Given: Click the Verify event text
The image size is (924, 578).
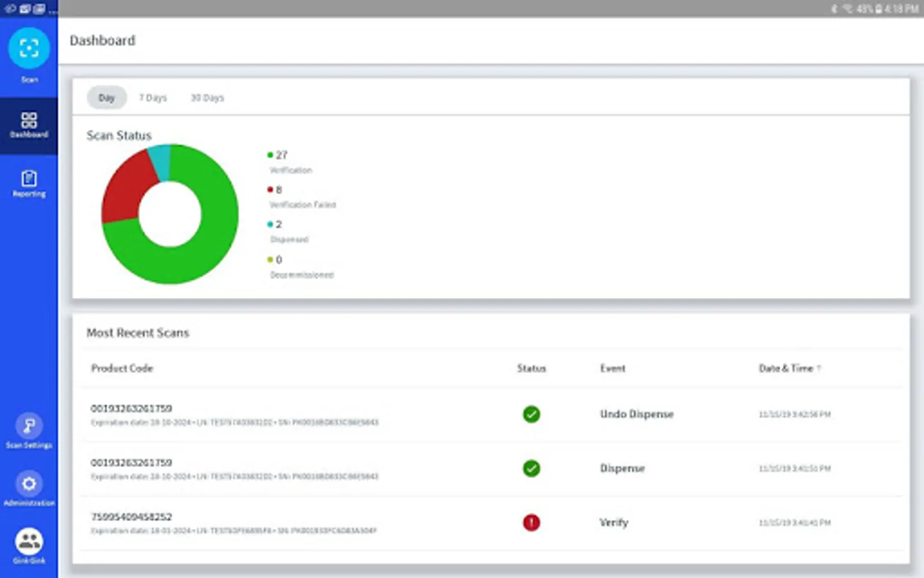Looking at the screenshot, I should (x=613, y=522).
